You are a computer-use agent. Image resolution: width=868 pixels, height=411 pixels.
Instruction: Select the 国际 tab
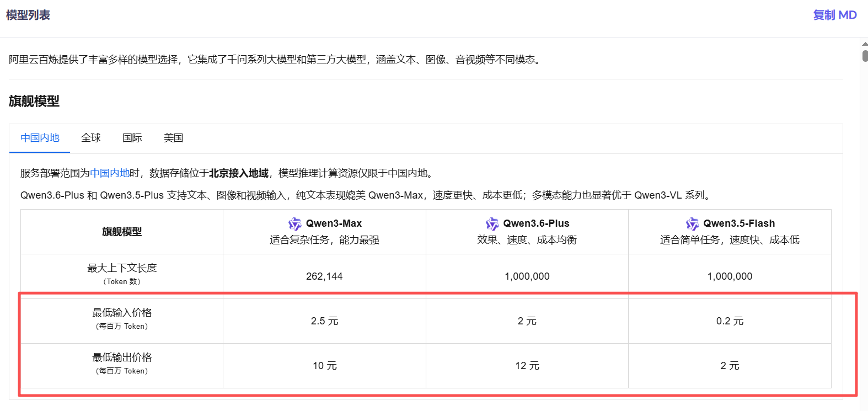(x=132, y=138)
